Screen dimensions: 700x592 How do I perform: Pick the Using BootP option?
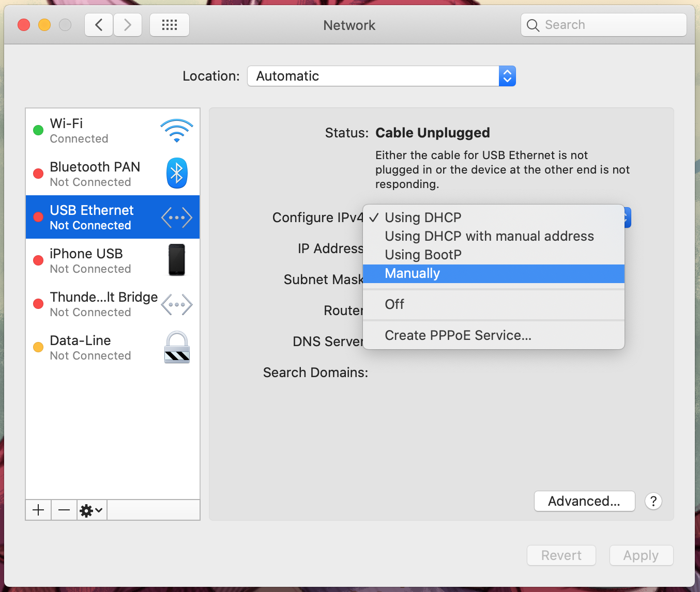(423, 255)
